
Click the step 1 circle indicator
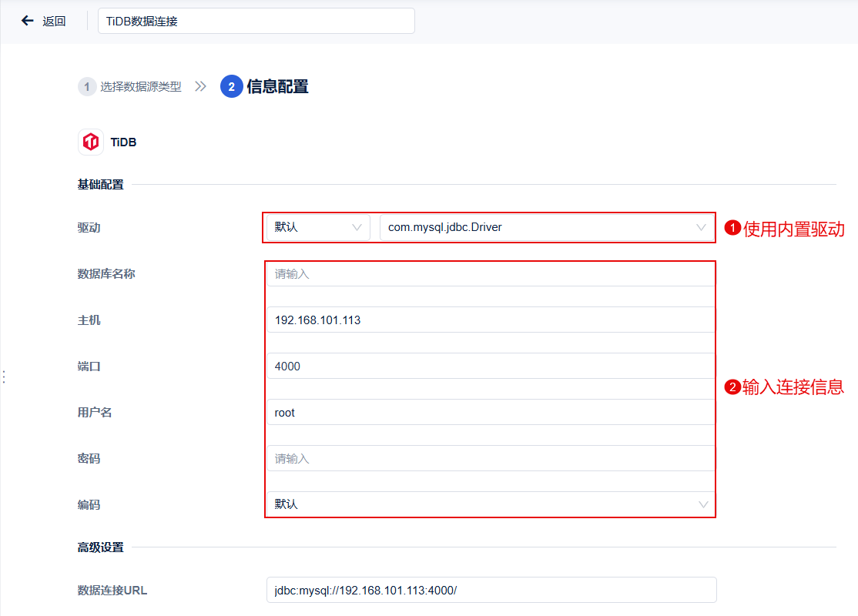(x=87, y=86)
